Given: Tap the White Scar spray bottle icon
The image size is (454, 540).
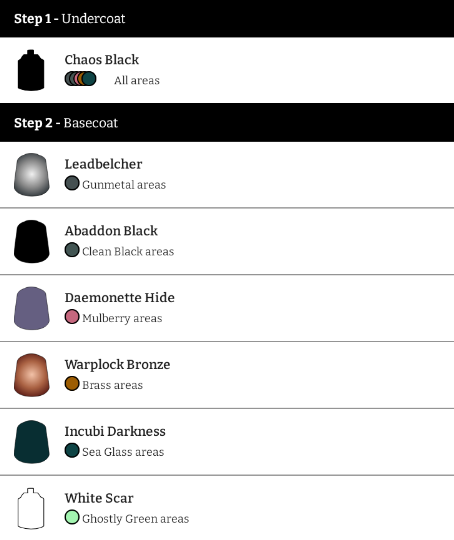Looking at the screenshot, I should pos(31,508).
